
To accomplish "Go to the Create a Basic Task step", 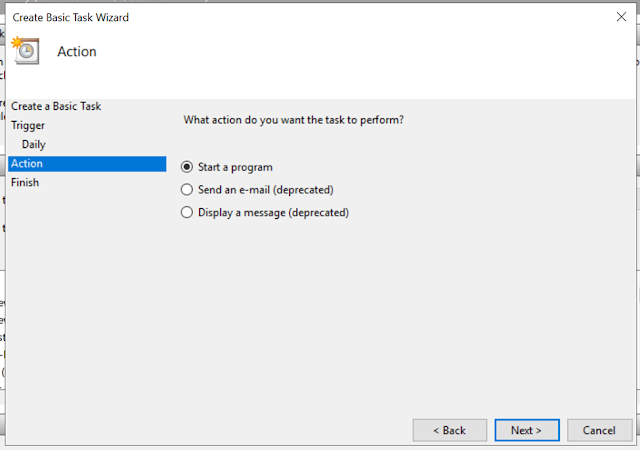I will click(x=56, y=106).
